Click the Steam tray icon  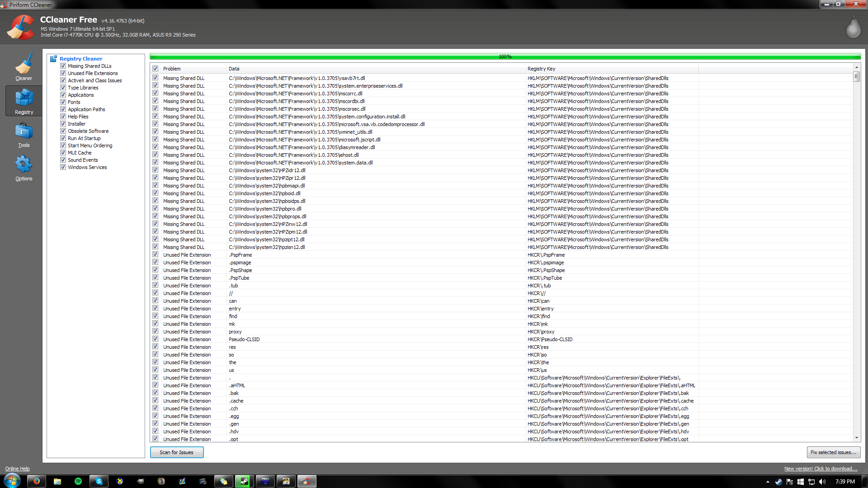tap(778, 482)
